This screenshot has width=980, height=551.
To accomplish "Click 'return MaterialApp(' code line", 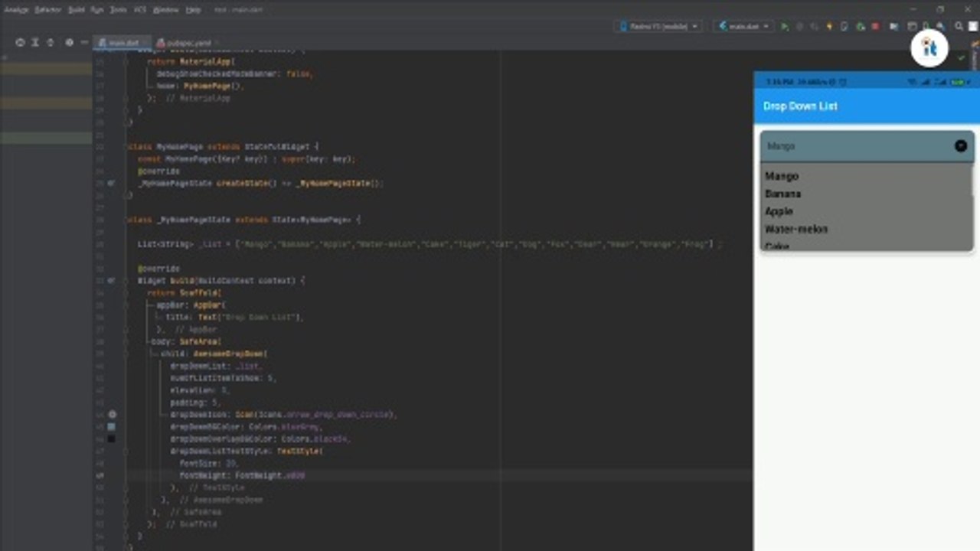I will [x=191, y=62].
